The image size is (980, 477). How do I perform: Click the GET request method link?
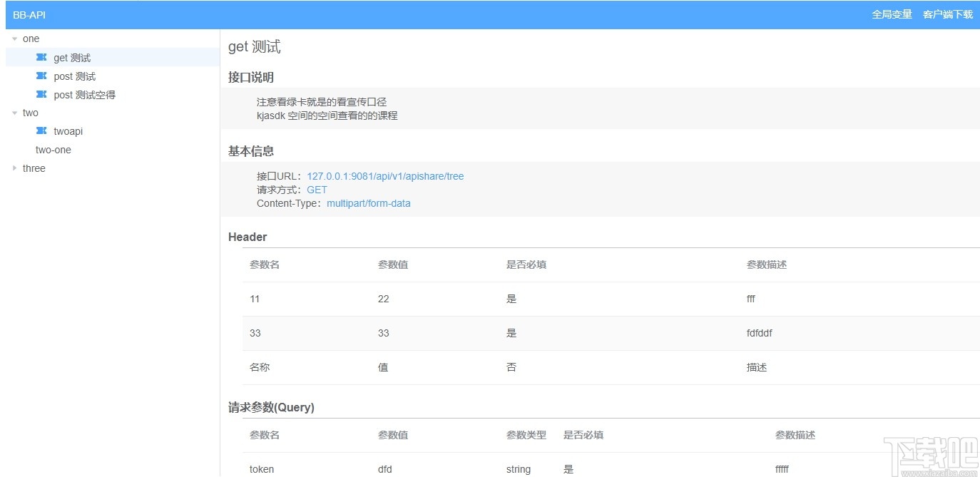point(317,190)
